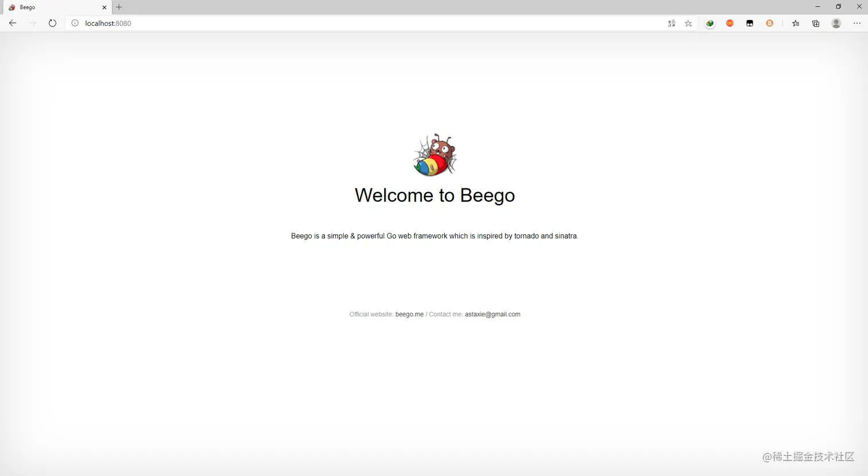Screen dimensions: 868x476
Task: Open the Tampermonkey extension icon
Action: tap(750, 24)
